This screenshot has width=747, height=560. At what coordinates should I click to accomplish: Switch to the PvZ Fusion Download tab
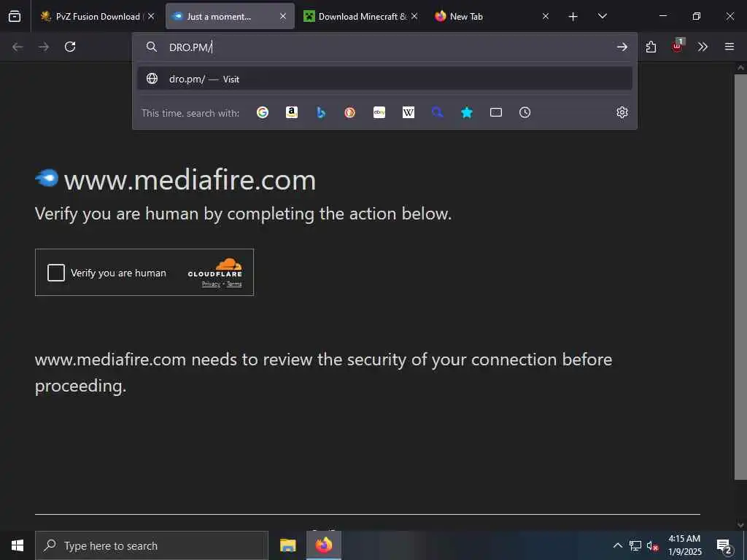tap(98, 16)
